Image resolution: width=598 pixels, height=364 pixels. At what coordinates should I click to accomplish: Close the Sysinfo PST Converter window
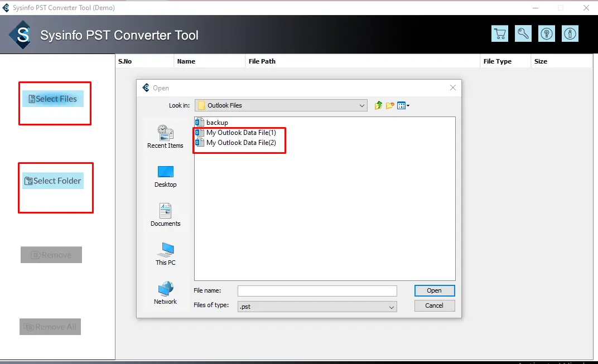[586, 8]
